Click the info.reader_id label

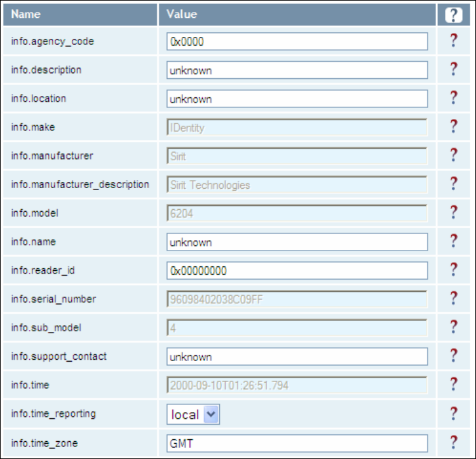[x=43, y=271]
